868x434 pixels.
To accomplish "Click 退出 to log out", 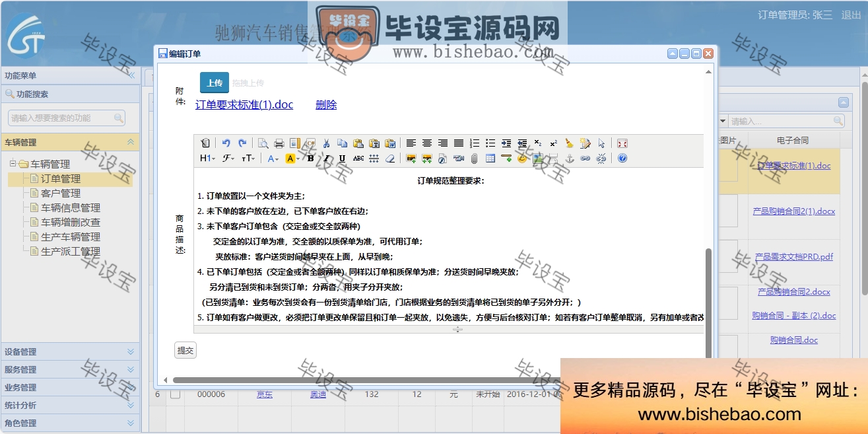I will click(851, 15).
